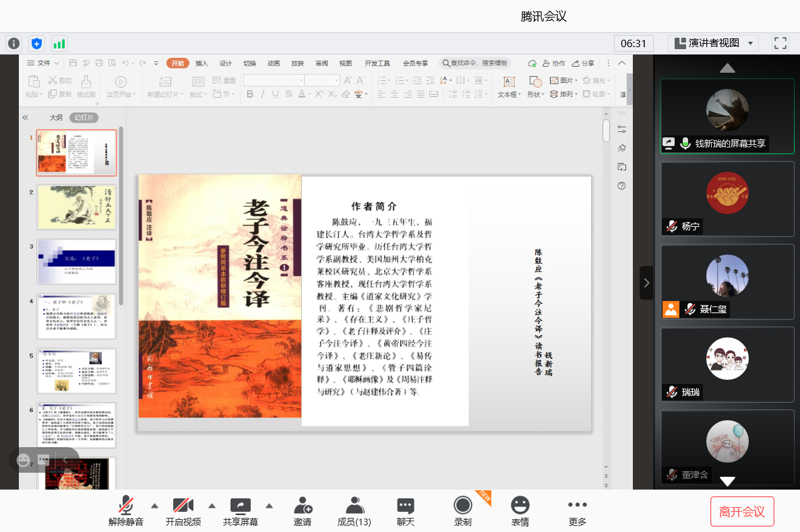Open the emoji reactions icon
The width and height of the screenshot is (800, 532).
pos(520,512)
